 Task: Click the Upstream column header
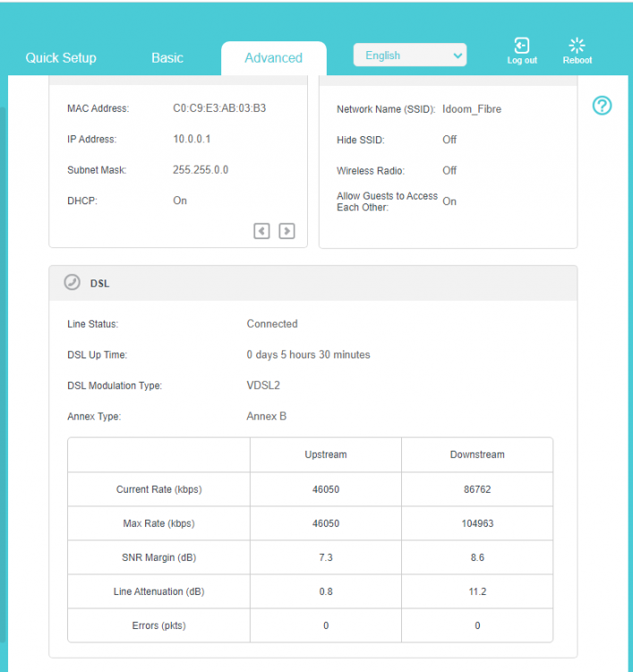pyautogui.click(x=326, y=454)
